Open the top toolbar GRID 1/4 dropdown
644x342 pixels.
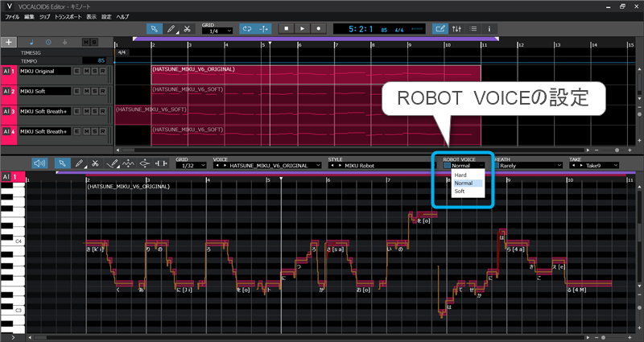(x=217, y=31)
